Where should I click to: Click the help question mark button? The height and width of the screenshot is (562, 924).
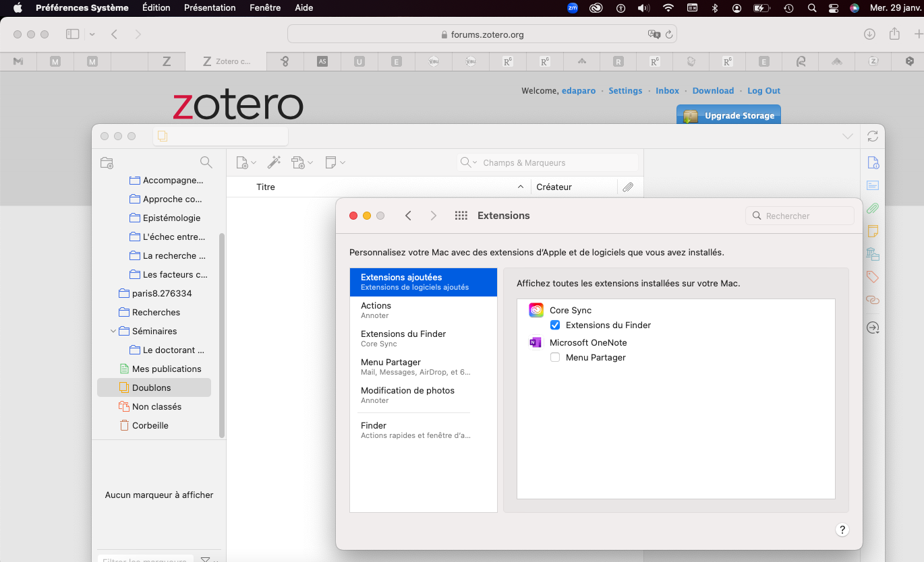(842, 530)
